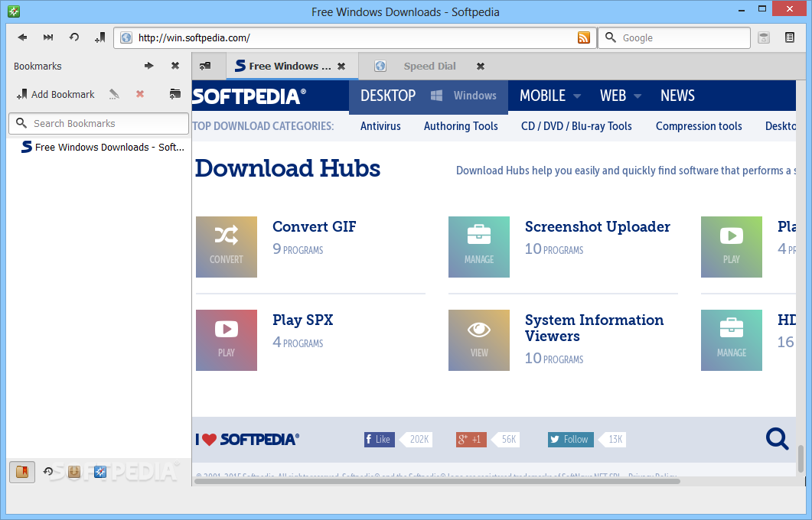Click the green PLAY thumbnail in first row
Viewport: 812px width, 520px height.
coord(731,247)
